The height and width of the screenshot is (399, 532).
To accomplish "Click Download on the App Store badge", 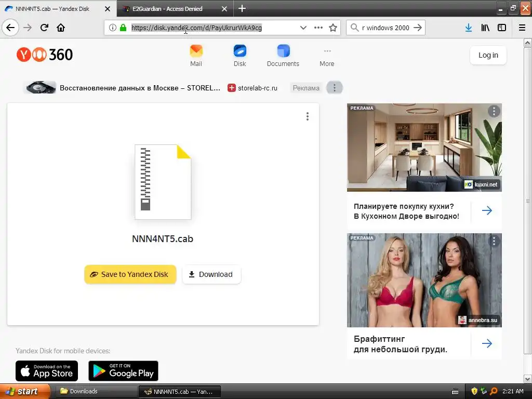I will tap(47, 371).
